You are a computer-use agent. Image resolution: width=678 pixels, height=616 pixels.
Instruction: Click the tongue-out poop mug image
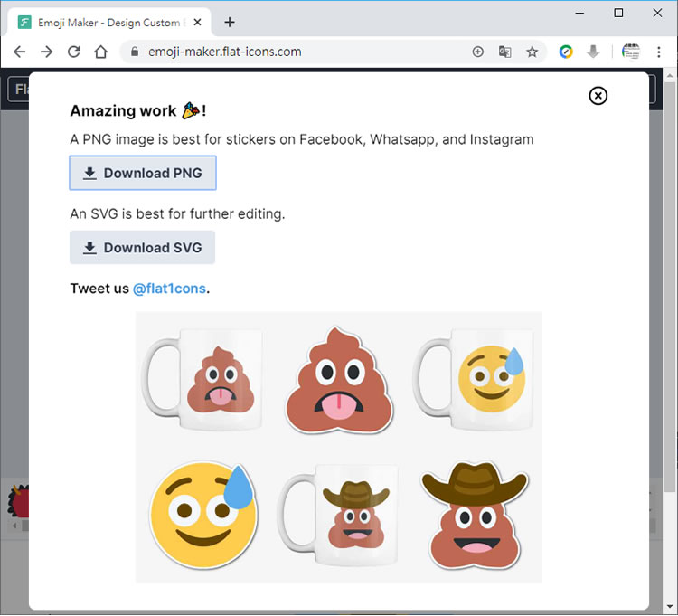pos(202,379)
